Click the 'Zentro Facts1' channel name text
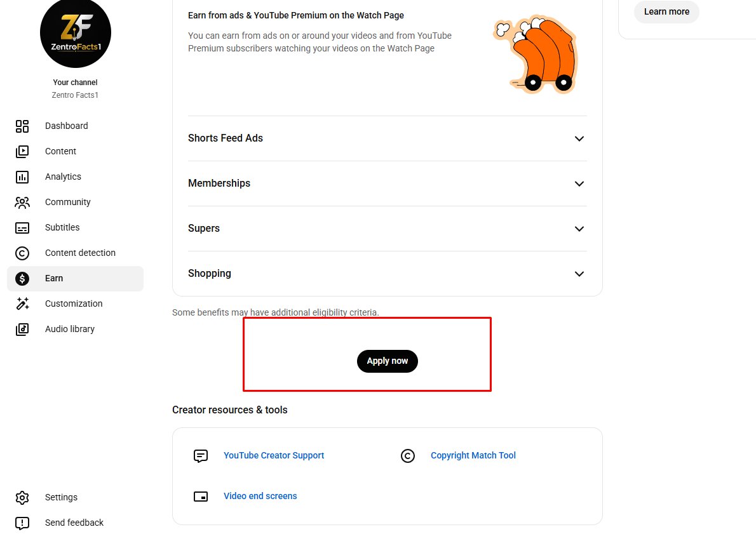Image resolution: width=756 pixels, height=541 pixels. click(x=75, y=95)
